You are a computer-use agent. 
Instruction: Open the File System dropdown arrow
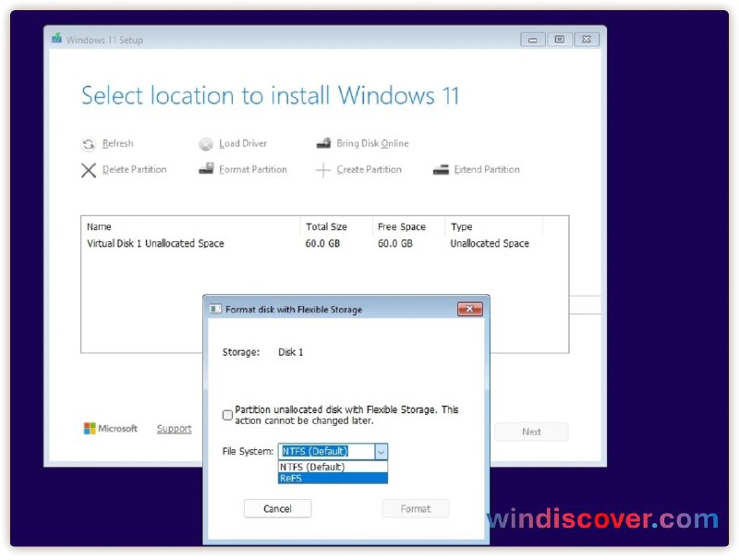(382, 452)
